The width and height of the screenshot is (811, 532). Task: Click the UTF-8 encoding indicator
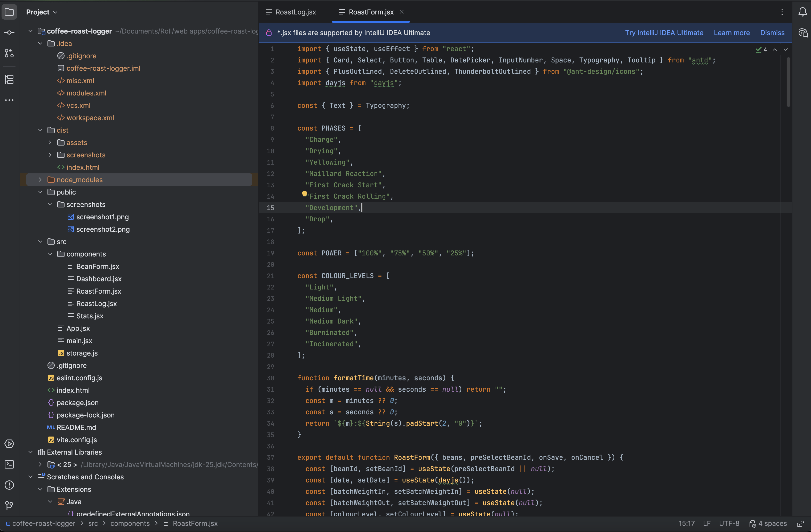[x=729, y=523]
